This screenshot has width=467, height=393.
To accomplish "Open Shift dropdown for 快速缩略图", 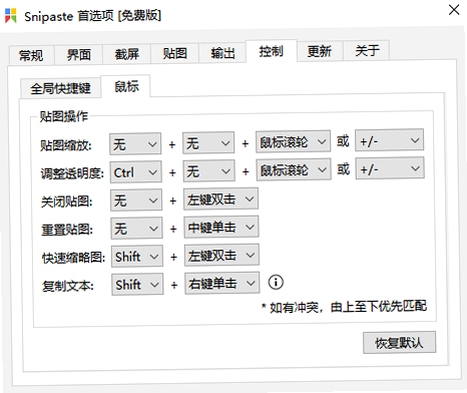I will [137, 256].
